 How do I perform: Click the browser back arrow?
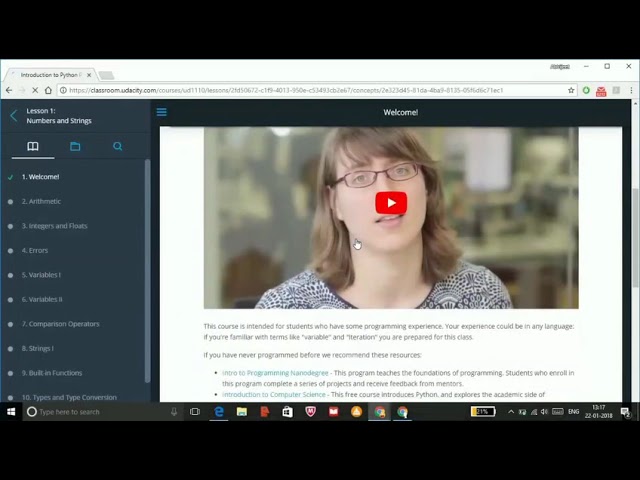9,90
